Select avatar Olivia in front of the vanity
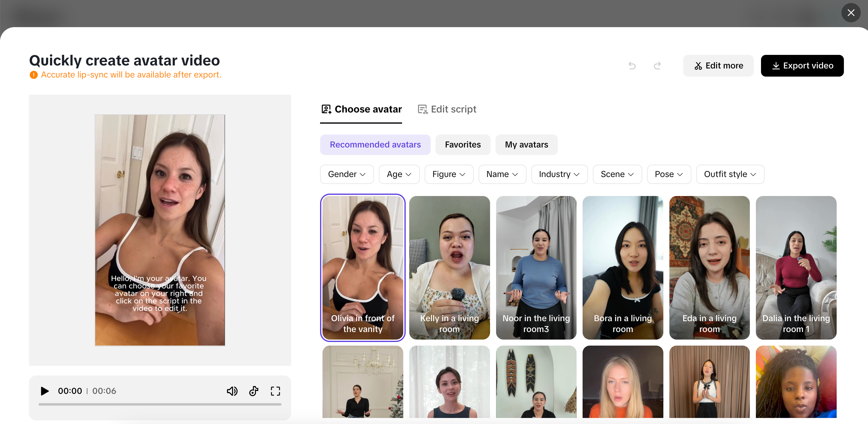868x424 pixels. point(363,267)
